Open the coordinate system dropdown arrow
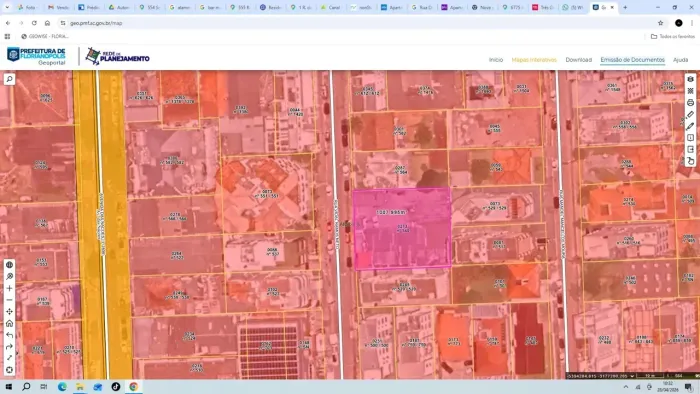The image size is (700, 394). 632,376
